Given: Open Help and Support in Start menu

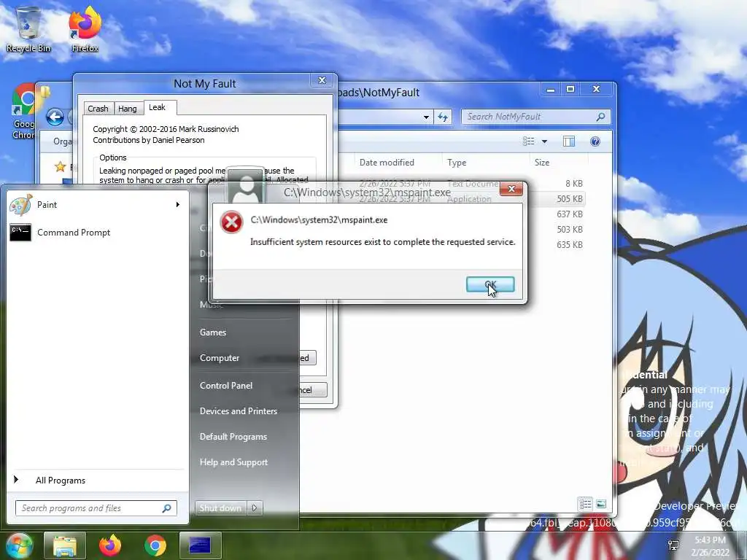Looking at the screenshot, I should (234, 462).
